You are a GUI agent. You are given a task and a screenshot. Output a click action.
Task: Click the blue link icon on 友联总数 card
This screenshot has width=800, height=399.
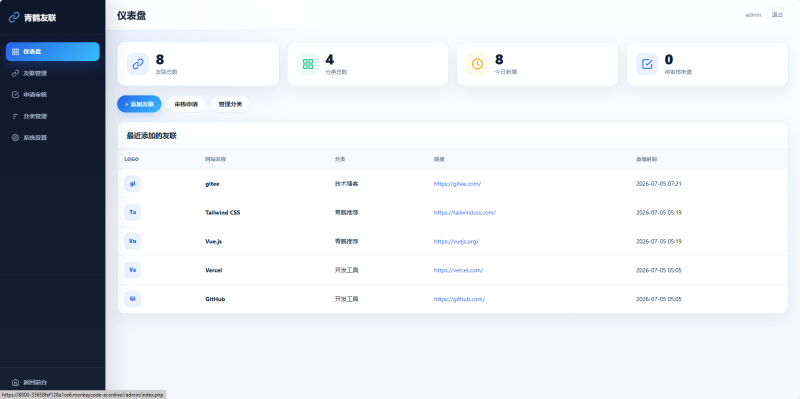[138, 64]
